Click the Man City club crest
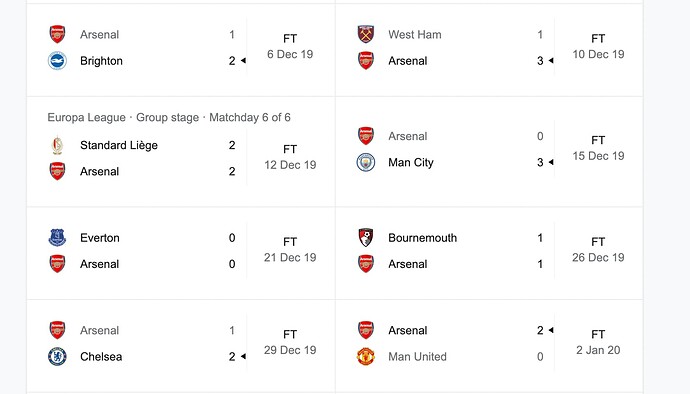690x394 pixels. pyautogui.click(x=366, y=162)
